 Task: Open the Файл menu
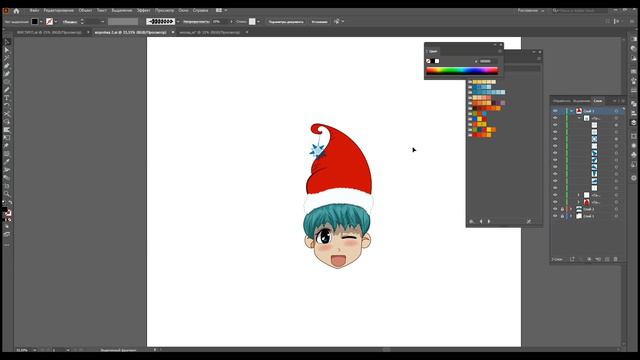[34, 10]
